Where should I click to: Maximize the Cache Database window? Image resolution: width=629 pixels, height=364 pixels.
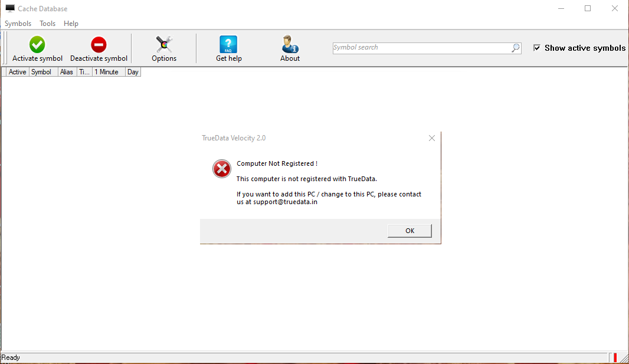point(588,8)
